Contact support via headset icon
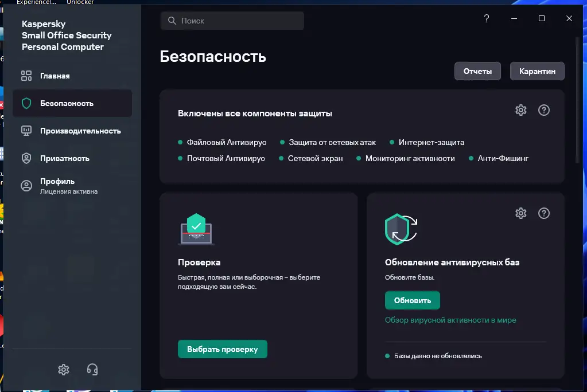Screen dimensions: 587x392 click(93, 370)
